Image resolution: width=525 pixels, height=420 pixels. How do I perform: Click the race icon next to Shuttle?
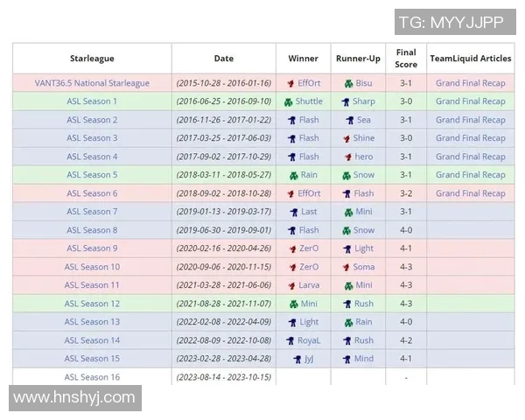289,101
